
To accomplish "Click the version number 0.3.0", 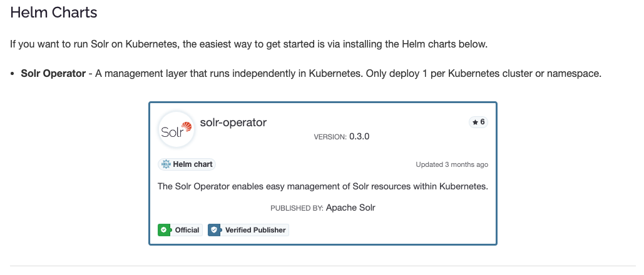I will click(359, 136).
